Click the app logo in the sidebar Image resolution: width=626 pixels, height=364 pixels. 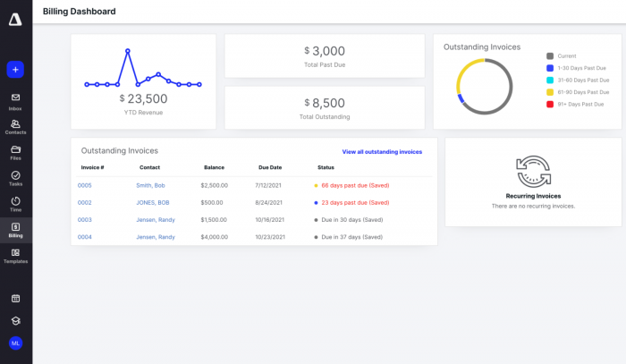15,19
